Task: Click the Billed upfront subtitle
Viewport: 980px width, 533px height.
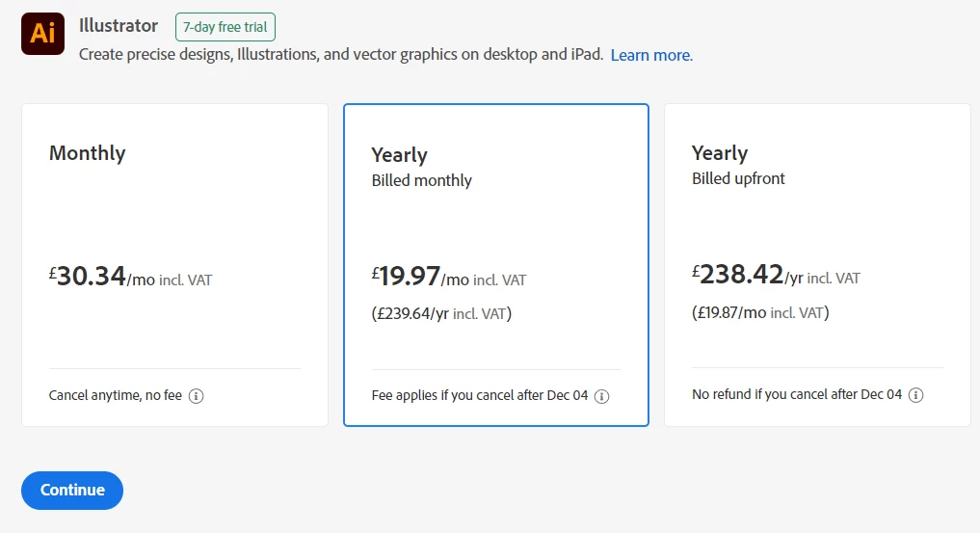Action: pyautogui.click(x=738, y=178)
